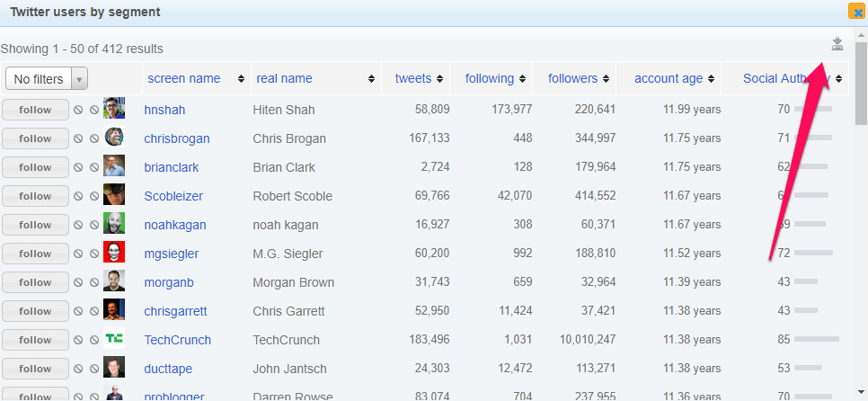Screen dimensions: 868x401
Task: Open the chrisbrogan screen name link
Action: [x=177, y=139]
